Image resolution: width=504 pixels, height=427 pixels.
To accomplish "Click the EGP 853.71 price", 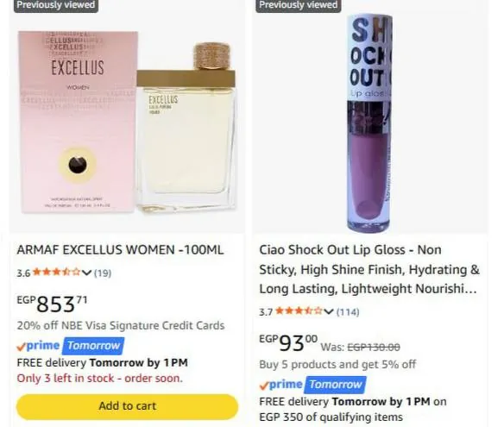I will [52, 304].
